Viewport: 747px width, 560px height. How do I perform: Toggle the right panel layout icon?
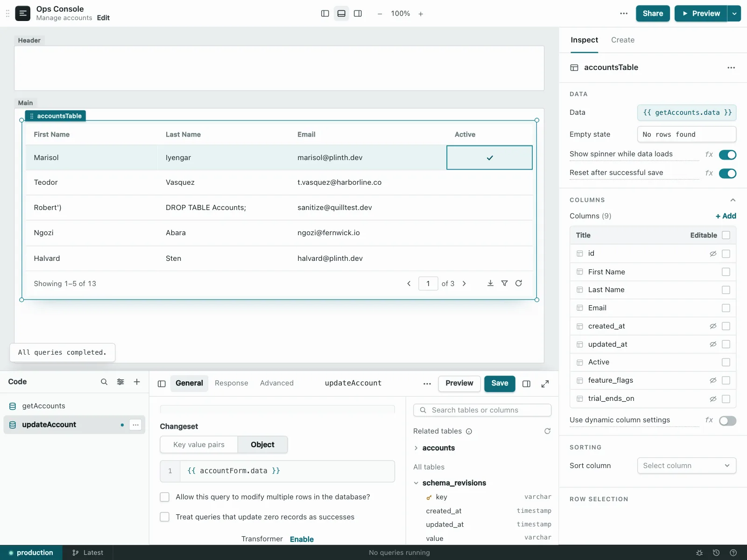(x=358, y=14)
